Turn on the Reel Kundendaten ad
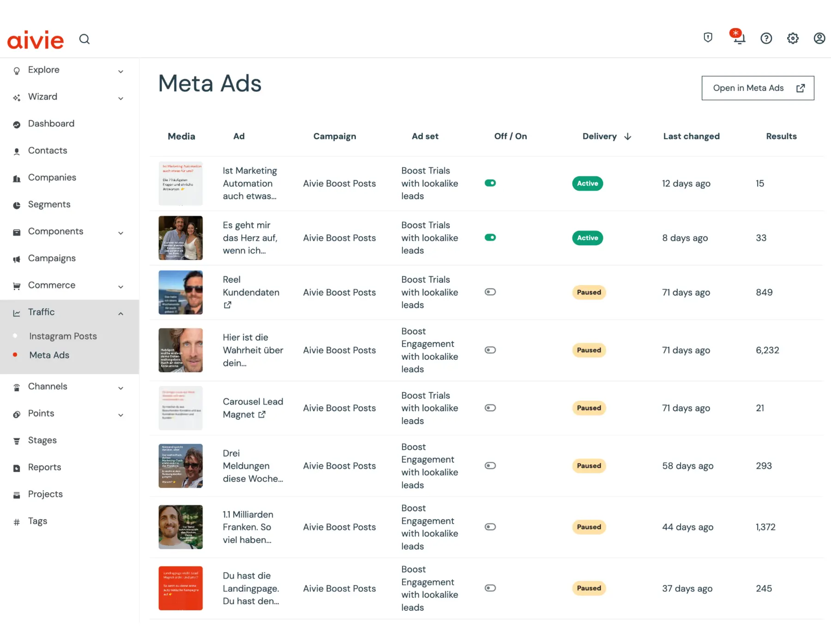The height and width of the screenshot is (644, 831). 490,292
